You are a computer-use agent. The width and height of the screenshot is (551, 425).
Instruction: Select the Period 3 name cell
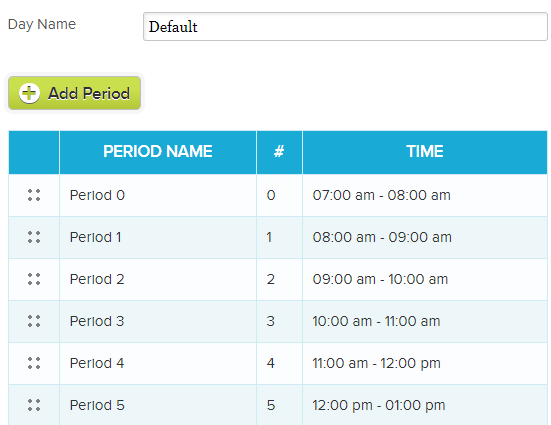(x=158, y=321)
